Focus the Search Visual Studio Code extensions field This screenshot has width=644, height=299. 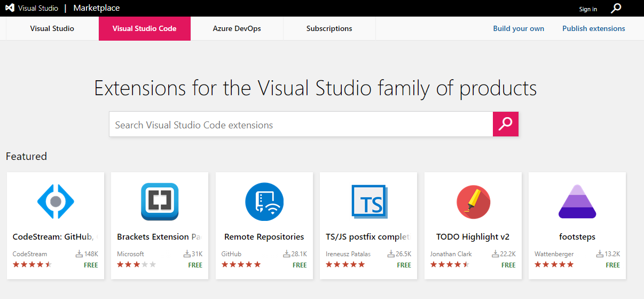pos(301,124)
